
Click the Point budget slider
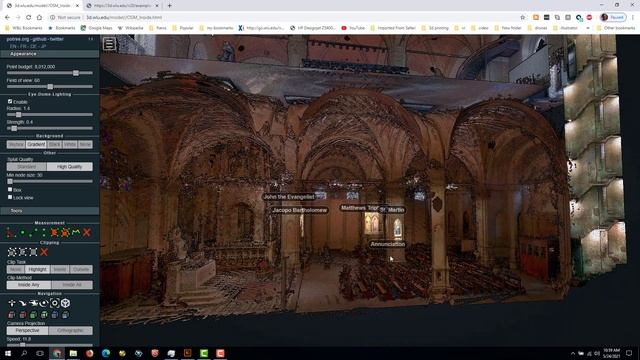[x=49, y=73]
